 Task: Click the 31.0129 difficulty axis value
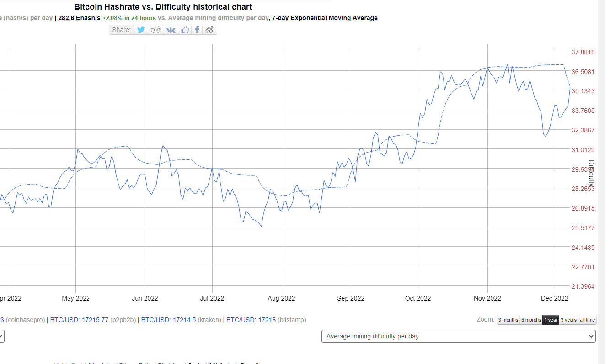584,150
